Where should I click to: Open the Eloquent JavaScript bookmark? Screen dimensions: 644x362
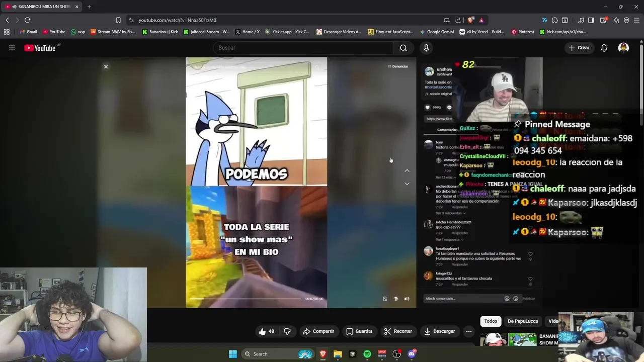390,32
